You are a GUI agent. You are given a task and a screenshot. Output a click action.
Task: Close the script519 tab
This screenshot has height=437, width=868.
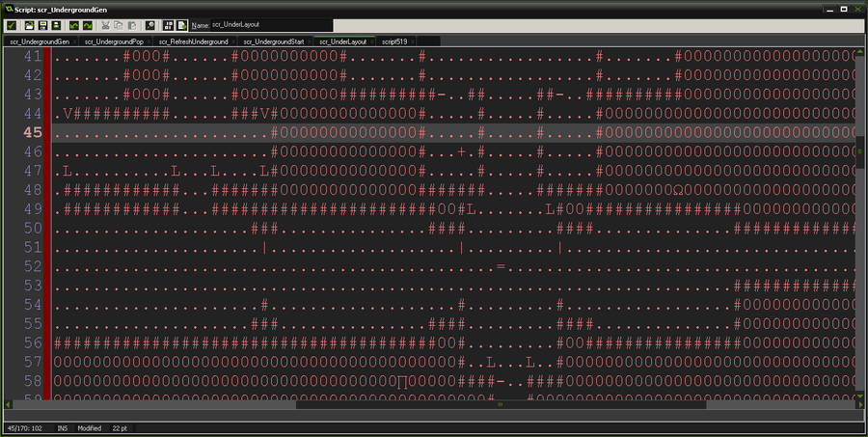412,42
